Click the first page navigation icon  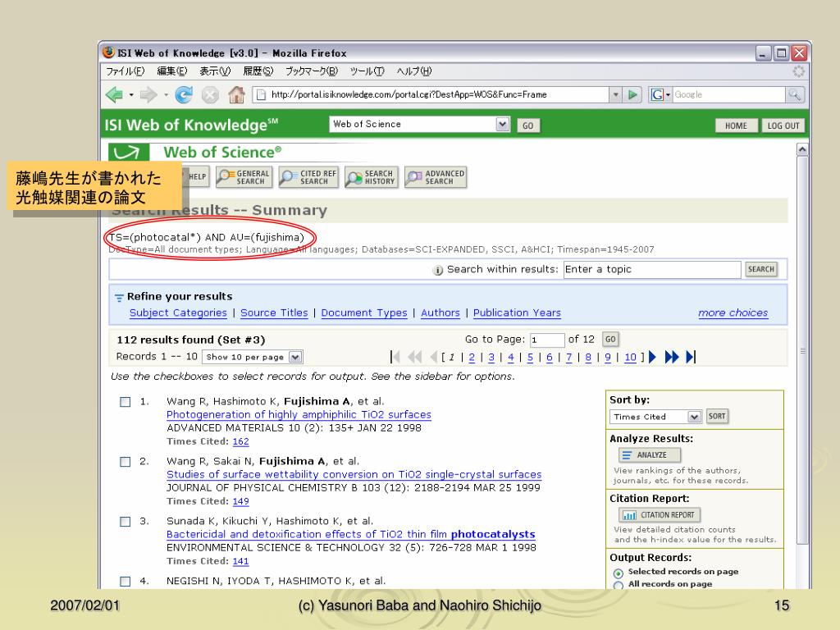pos(395,357)
